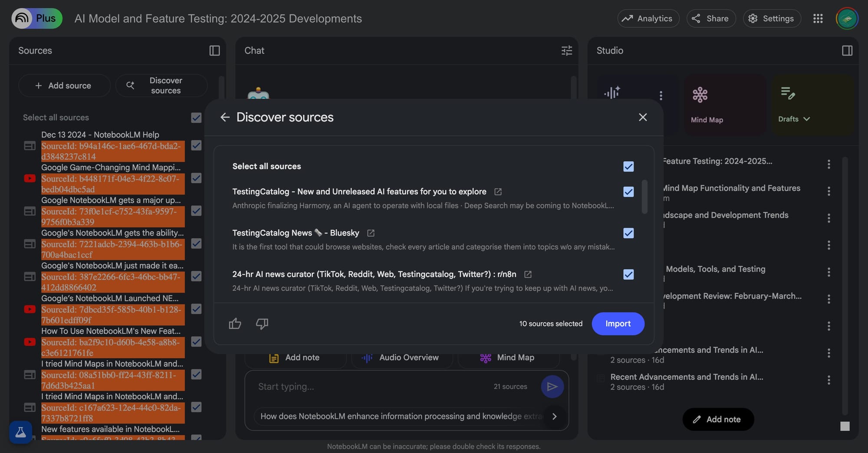Open the Settings menu
Screen dimensions: 868x453
tap(772, 18)
